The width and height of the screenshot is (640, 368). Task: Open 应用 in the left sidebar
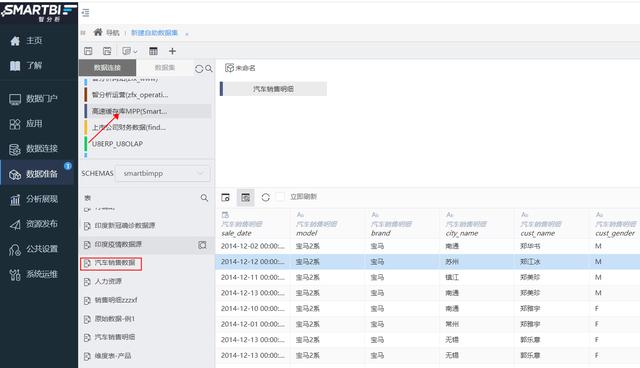tap(34, 124)
